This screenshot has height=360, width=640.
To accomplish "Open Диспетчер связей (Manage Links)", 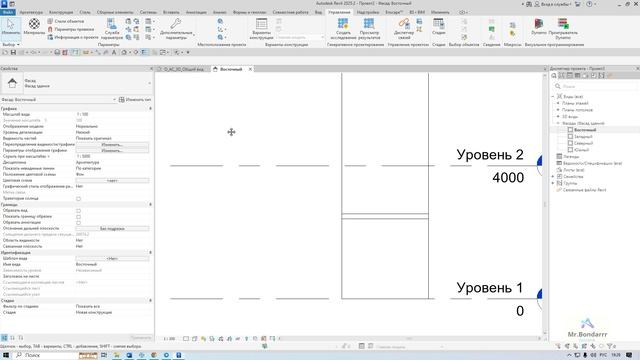I will tap(404, 29).
